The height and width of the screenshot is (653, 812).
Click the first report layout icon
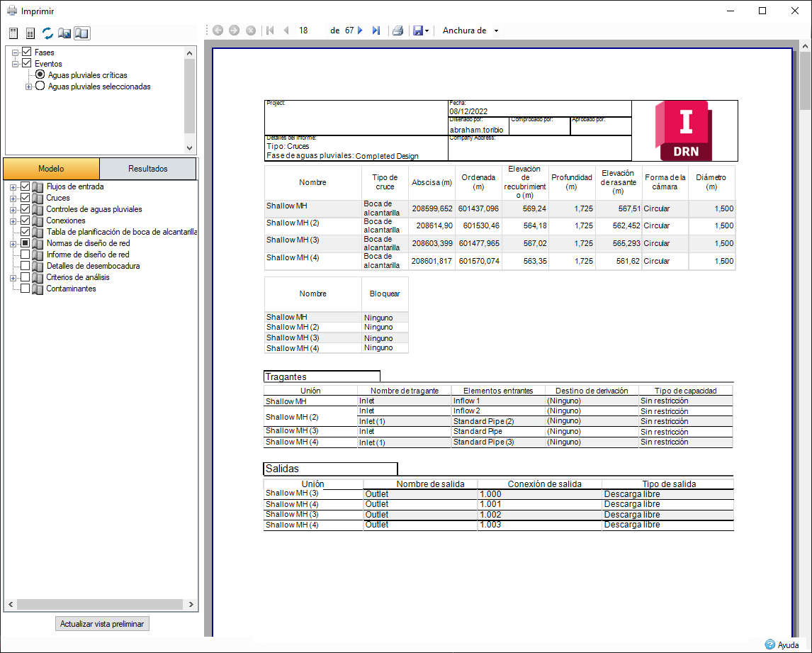(x=13, y=33)
